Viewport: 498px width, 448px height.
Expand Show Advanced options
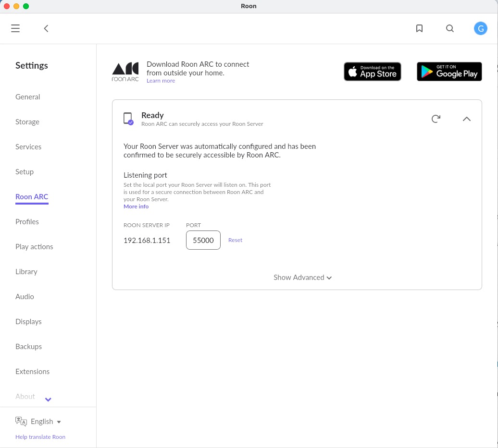(302, 278)
